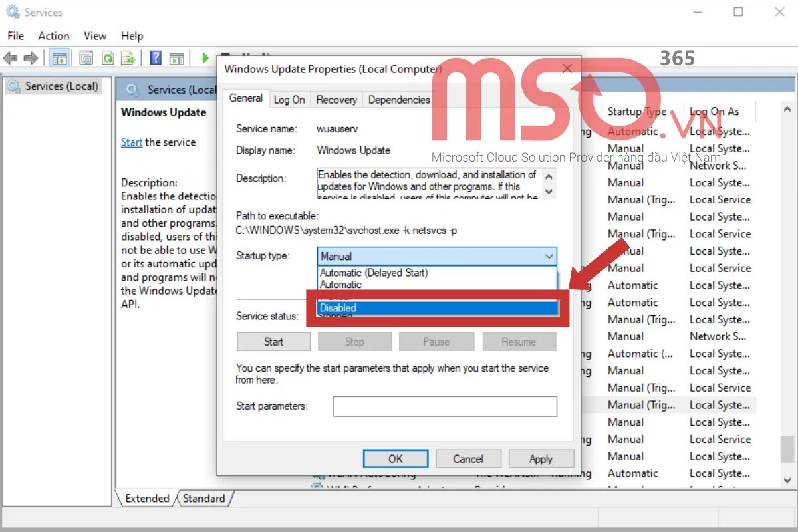The image size is (798, 532).
Task: Click the green Refresh toolbar icon
Action: coord(107,59)
